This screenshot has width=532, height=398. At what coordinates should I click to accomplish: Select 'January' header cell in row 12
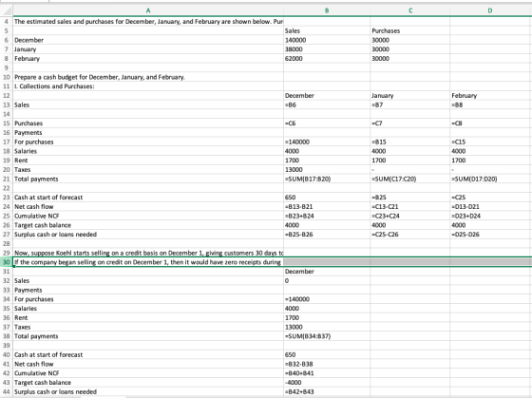pyautogui.click(x=410, y=95)
